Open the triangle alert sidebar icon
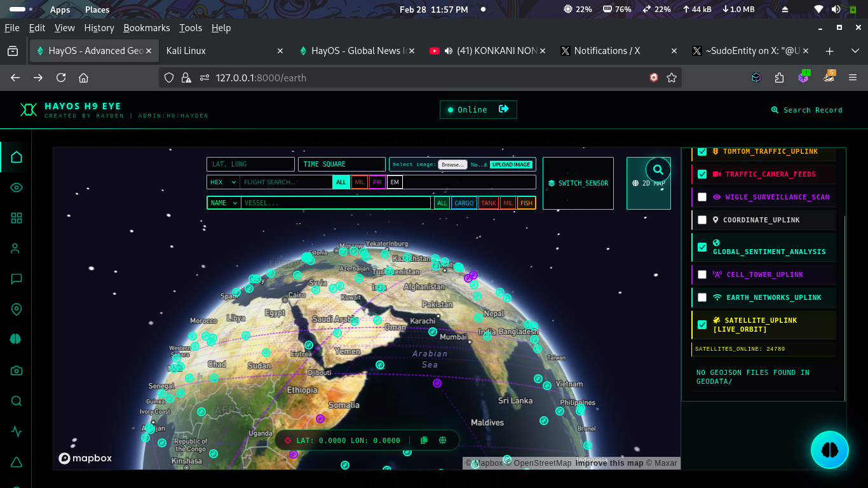The image size is (868, 488). coord(17,462)
